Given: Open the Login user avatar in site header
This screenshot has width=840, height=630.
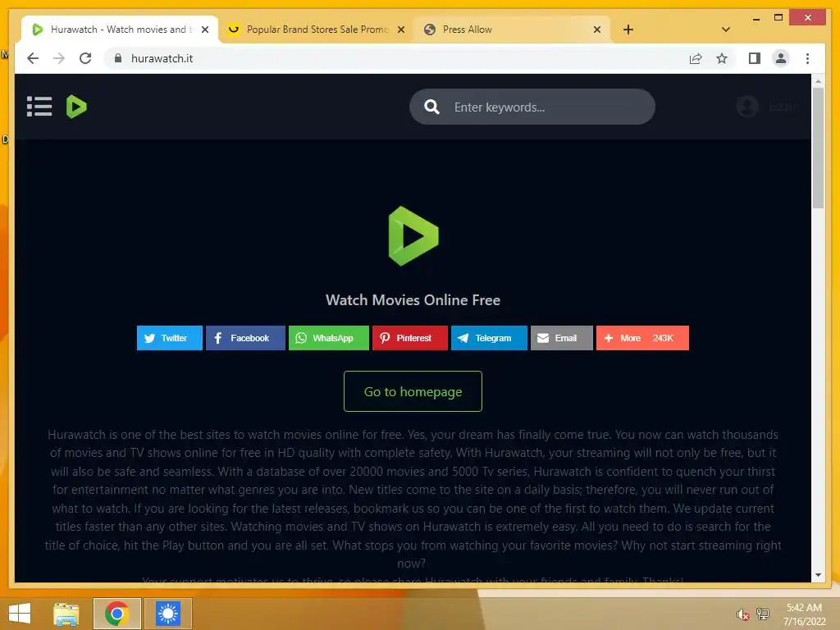Looking at the screenshot, I should pyautogui.click(x=747, y=107).
